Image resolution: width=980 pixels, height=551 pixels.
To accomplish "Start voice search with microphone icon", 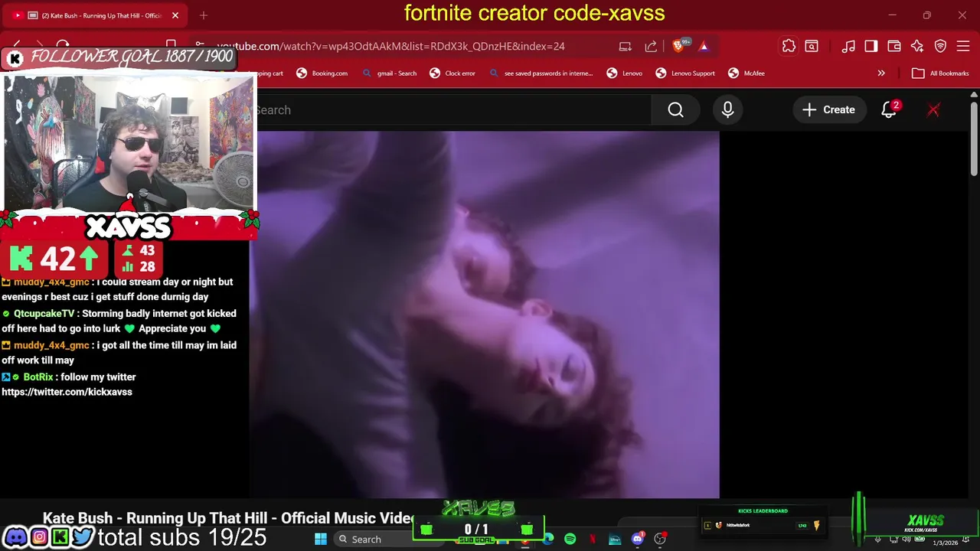I will [727, 110].
